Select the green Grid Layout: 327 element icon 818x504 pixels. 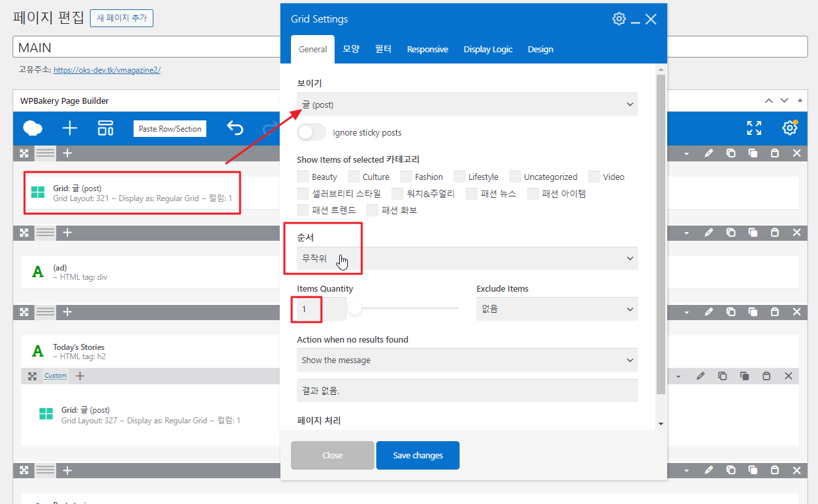coord(46,414)
